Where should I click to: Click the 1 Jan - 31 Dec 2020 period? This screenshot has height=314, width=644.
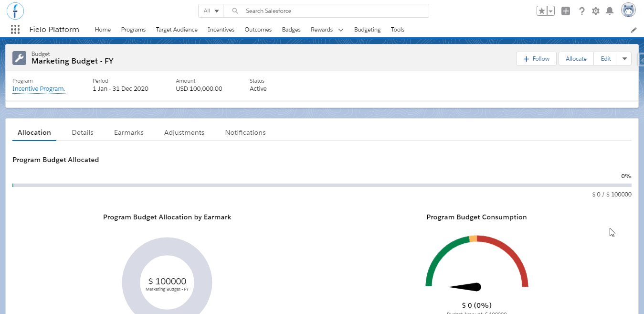tap(120, 89)
